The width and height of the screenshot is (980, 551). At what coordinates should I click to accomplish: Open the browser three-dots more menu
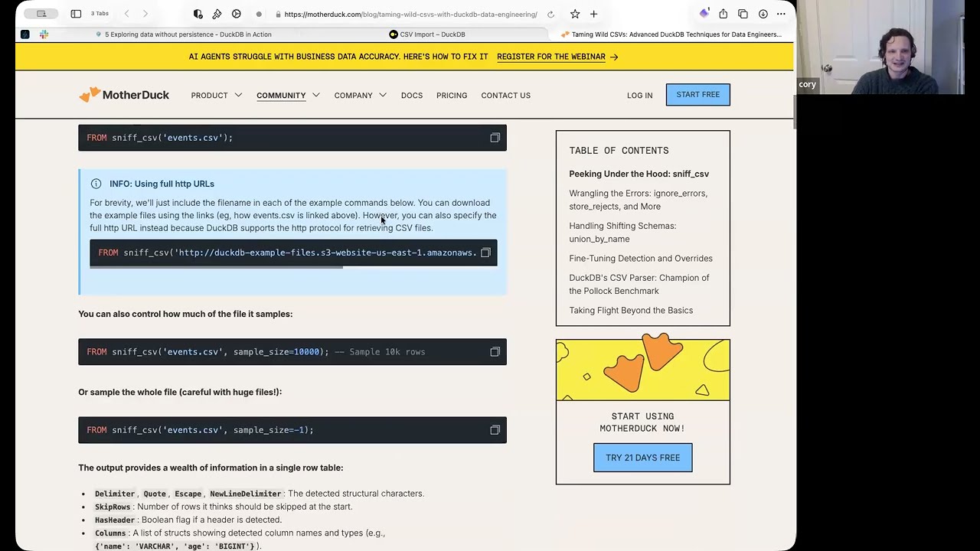pos(781,14)
